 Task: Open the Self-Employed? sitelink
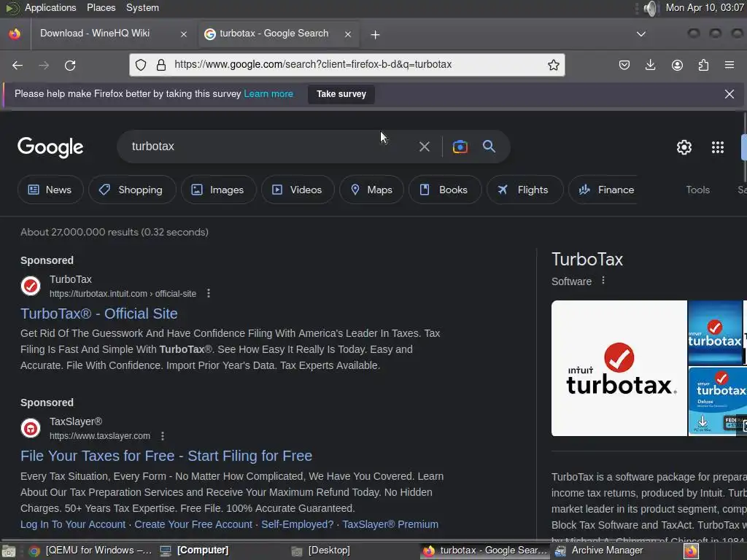[298, 524]
